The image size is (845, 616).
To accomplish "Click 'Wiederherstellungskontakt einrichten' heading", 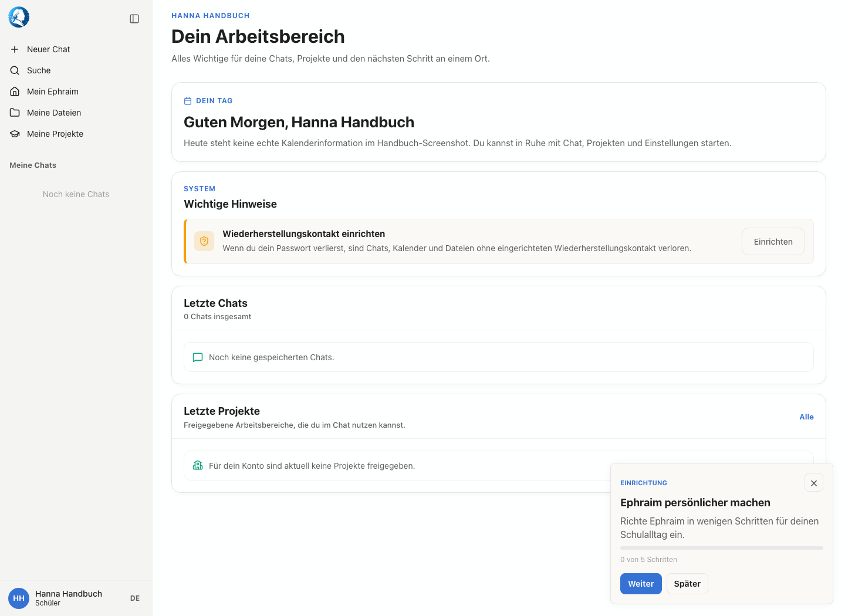I will (304, 233).
